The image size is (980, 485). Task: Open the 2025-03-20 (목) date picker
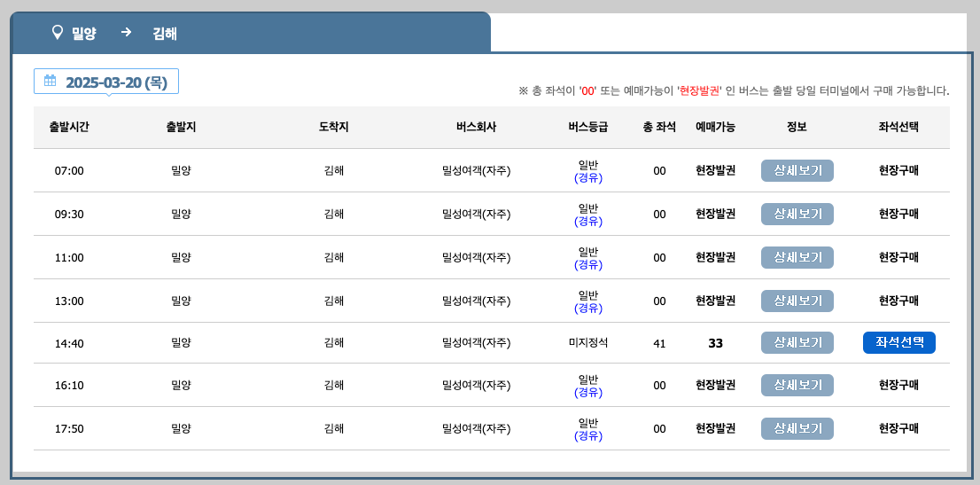(106, 82)
